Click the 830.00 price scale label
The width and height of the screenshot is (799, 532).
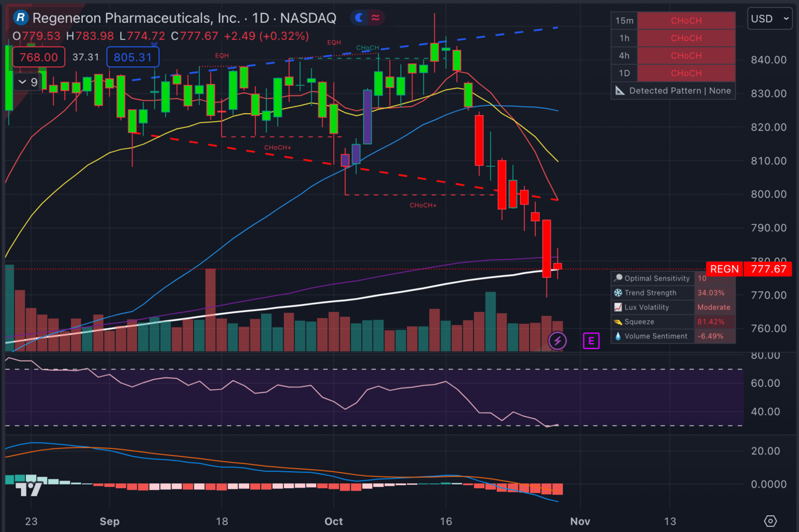[768, 93]
